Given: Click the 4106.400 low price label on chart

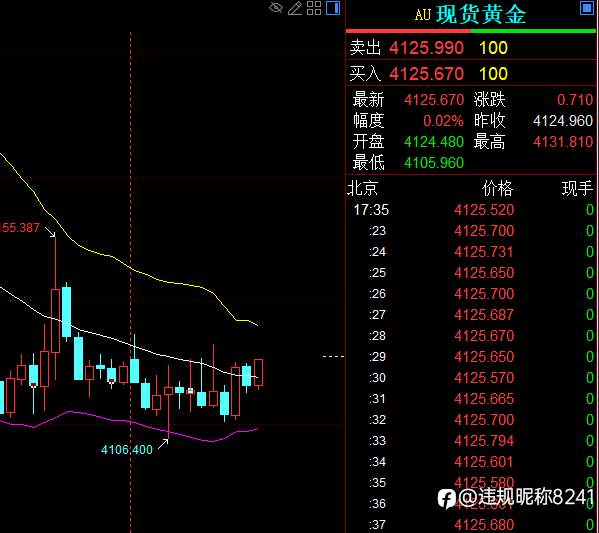Looking at the screenshot, I should [127, 450].
